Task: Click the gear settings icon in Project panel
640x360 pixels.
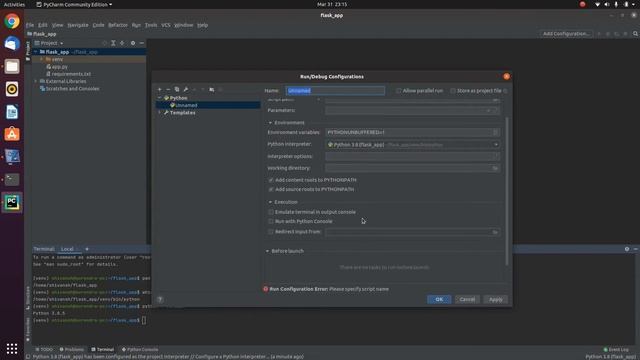Action: [x=133, y=43]
